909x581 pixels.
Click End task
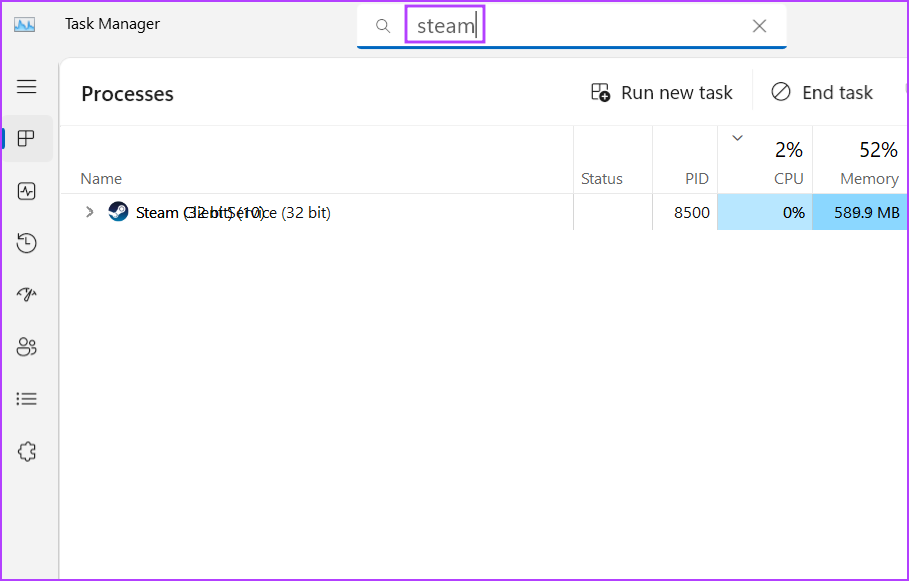[x=822, y=92]
